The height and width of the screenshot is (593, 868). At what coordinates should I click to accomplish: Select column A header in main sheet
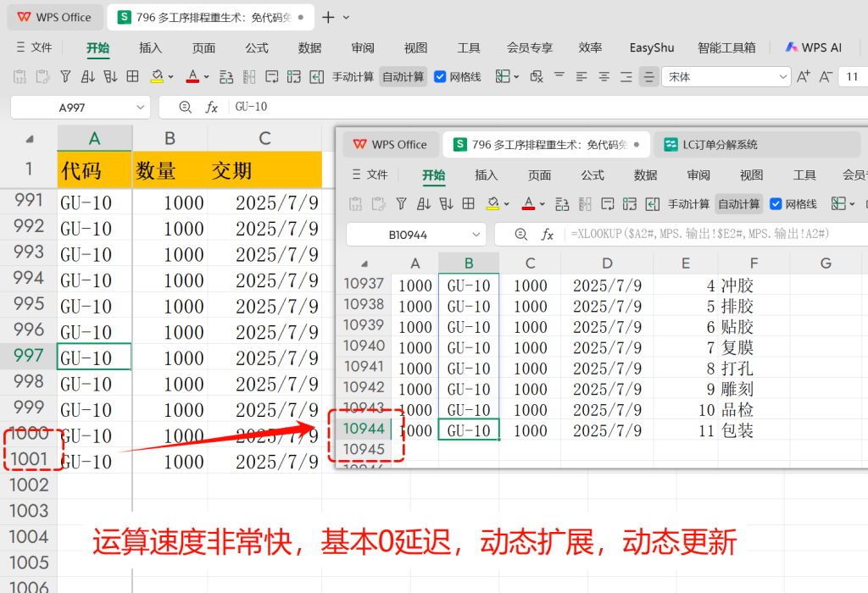tap(95, 138)
